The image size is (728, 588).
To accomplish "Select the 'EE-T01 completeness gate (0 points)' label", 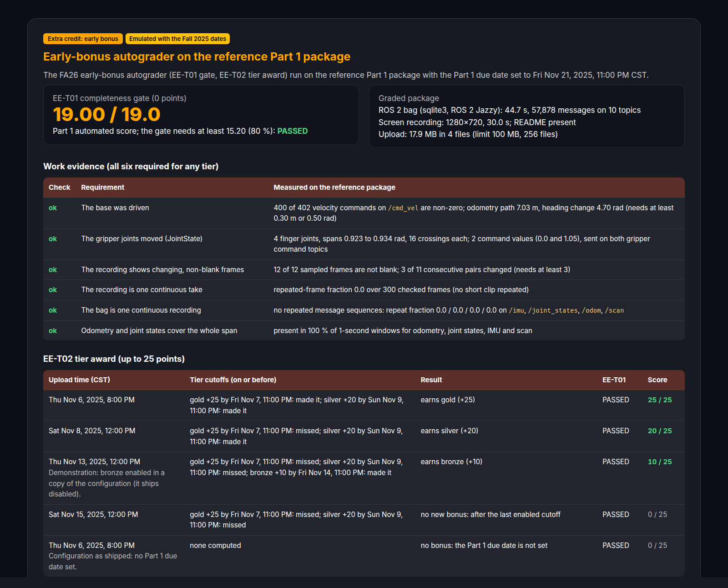I will click(x=119, y=98).
